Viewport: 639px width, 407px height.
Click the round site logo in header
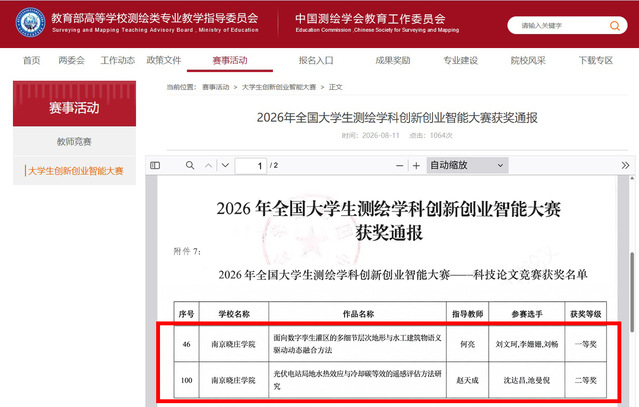click(30, 22)
